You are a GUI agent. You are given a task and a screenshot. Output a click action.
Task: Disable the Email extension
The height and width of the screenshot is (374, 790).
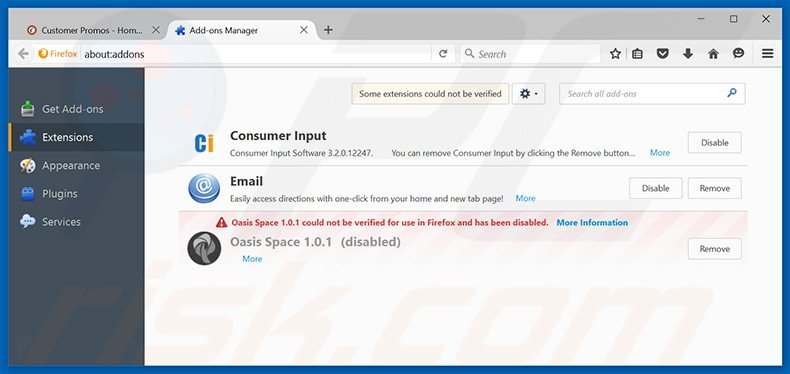655,188
